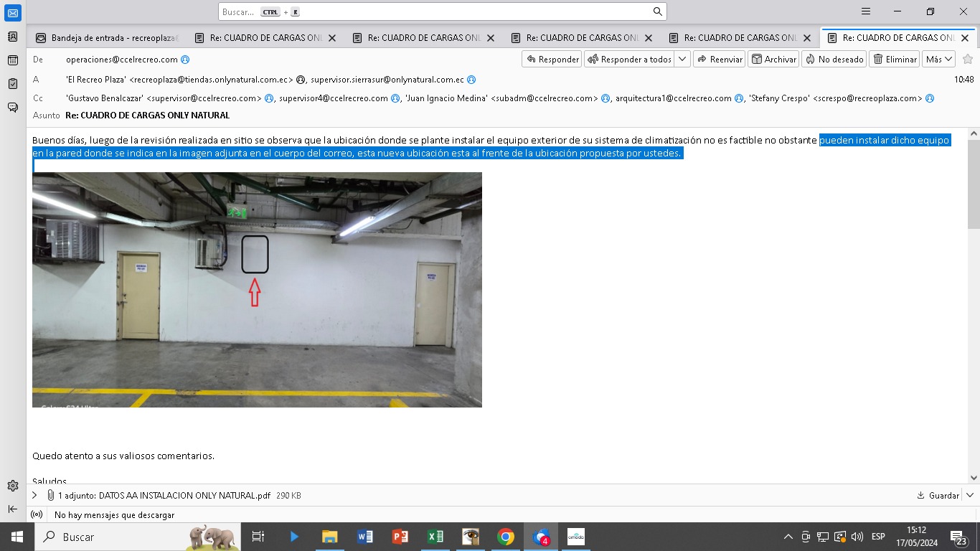Open the Más actions dropdown
980x551 pixels.
[x=939, y=60]
